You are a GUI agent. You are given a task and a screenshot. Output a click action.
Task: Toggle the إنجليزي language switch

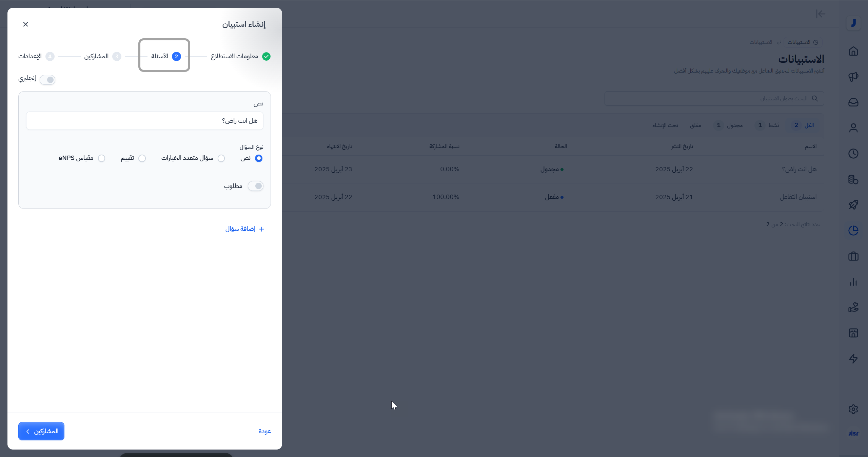click(47, 80)
